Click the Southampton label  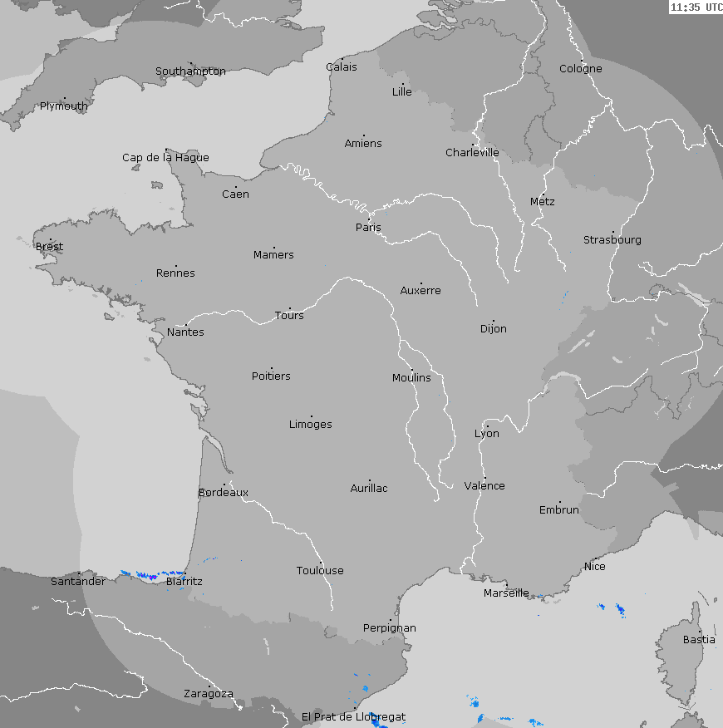[x=190, y=71]
